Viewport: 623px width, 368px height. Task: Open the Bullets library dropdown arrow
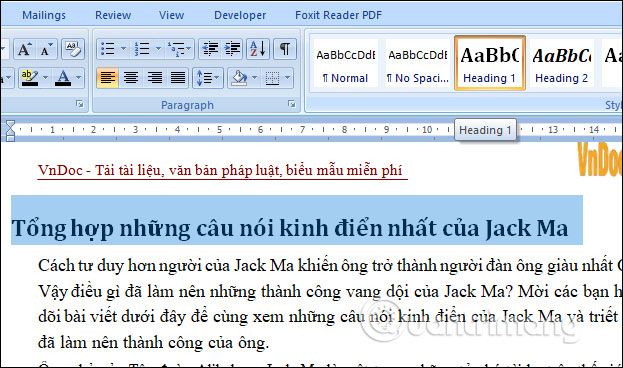[x=123, y=49]
